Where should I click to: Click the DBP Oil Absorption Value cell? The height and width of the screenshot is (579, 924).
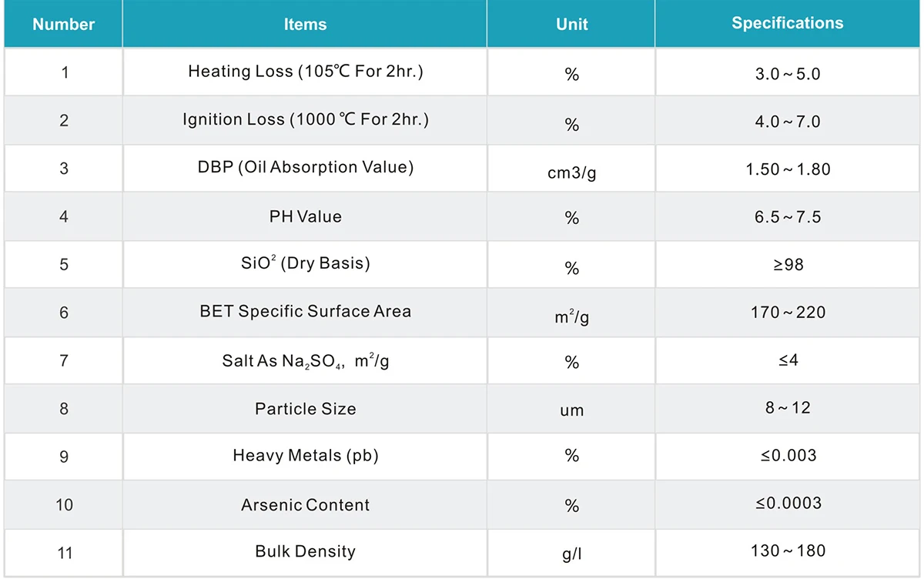click(305, 168)
